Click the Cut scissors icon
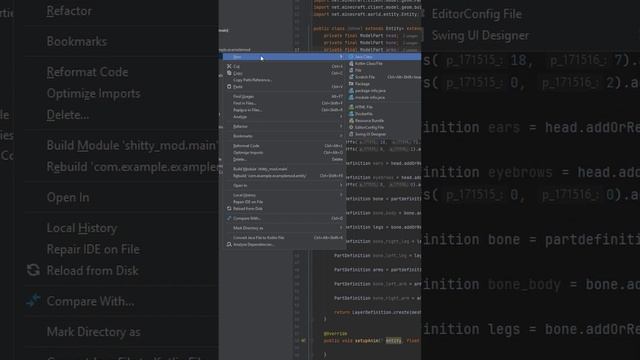This screenshot has width=640, height=360. [x=229, y=66]
